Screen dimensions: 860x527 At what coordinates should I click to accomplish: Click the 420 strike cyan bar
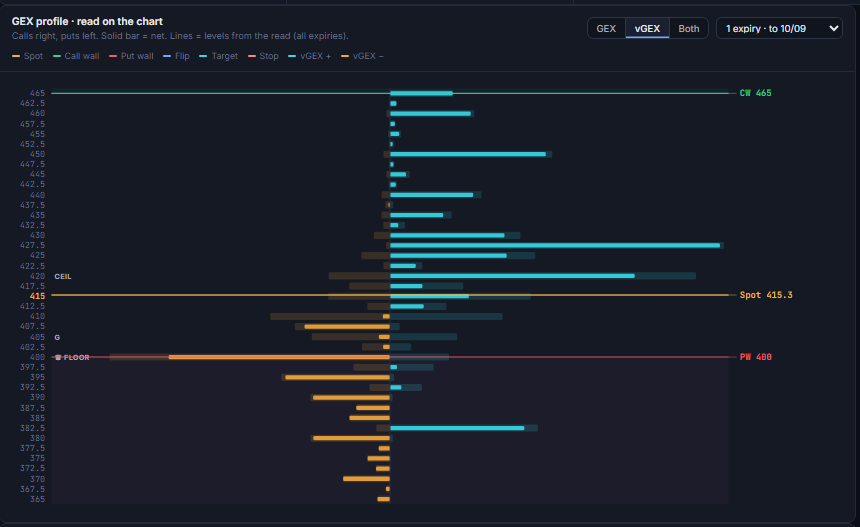(x=512, y=276)
